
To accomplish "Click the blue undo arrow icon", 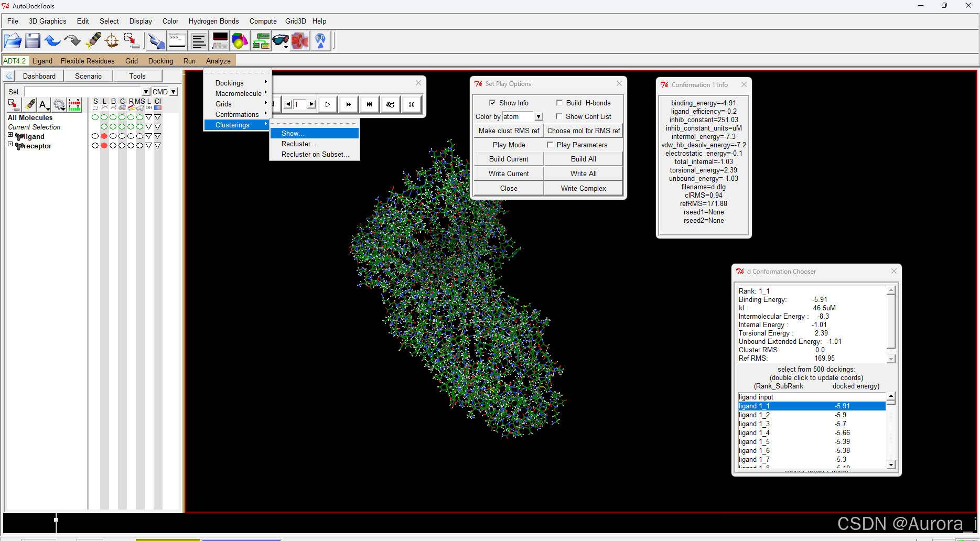I will 52,41.
